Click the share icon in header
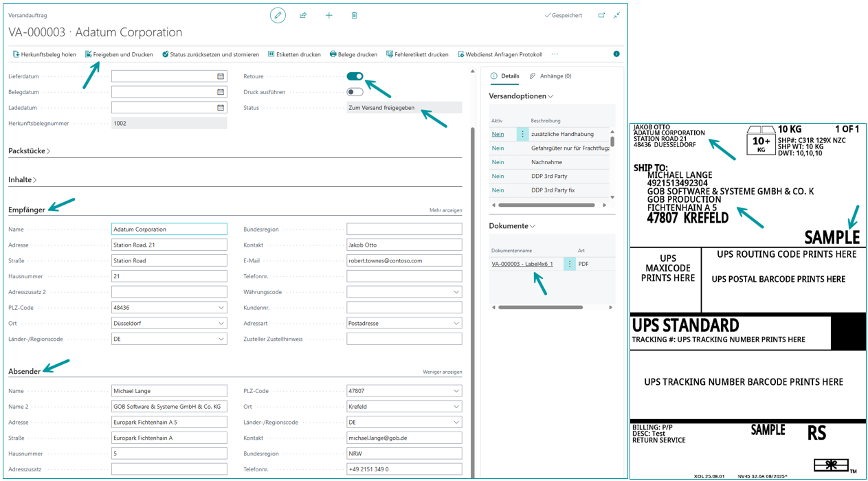 click(303, 15)
